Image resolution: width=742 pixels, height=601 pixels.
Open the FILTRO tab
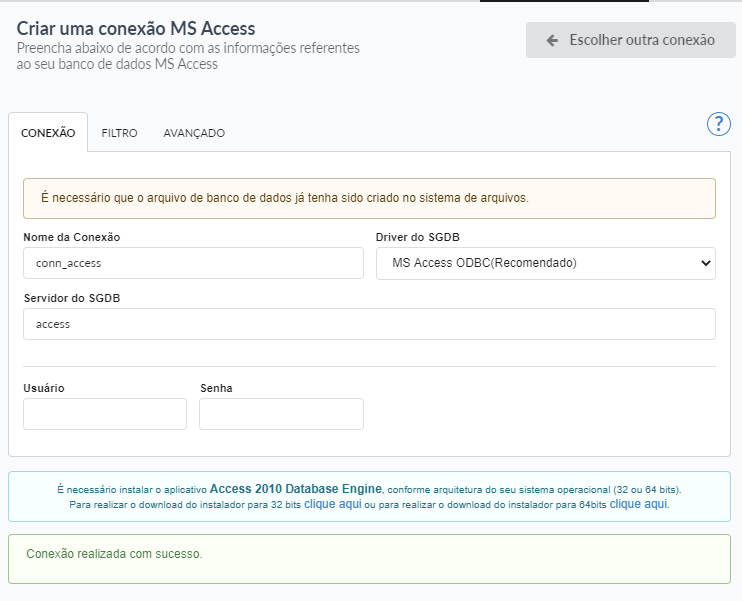click(x=119, y=133)
